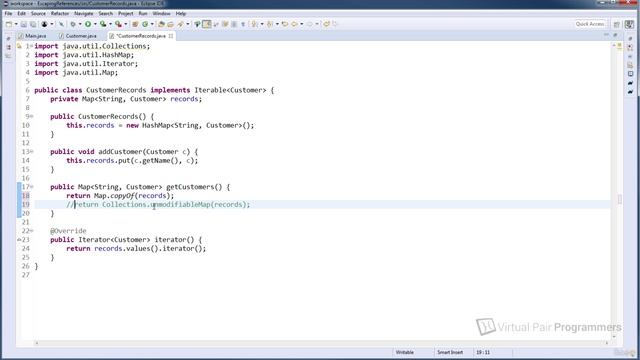Open the Edit menu
The height and width of the screenshot is (360, 640).
point(21,13)
